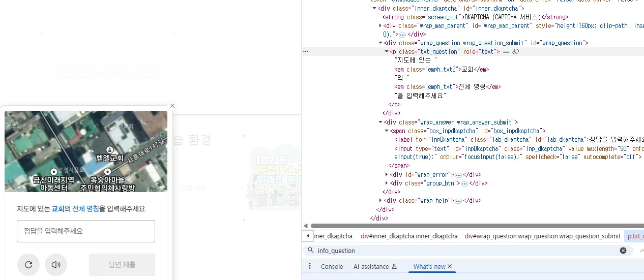Collapse the wrap_question div node
The image size is (644, 280).
pos(380,43)
